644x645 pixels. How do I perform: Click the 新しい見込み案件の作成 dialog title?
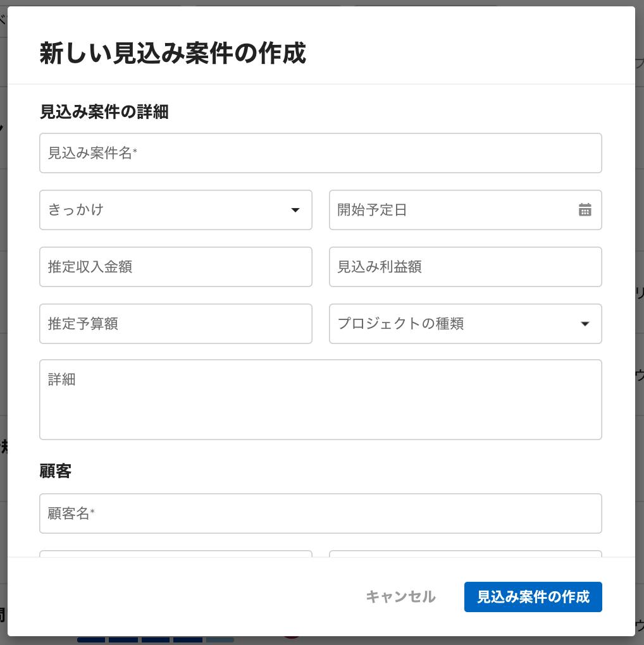(x=173, y=54)
